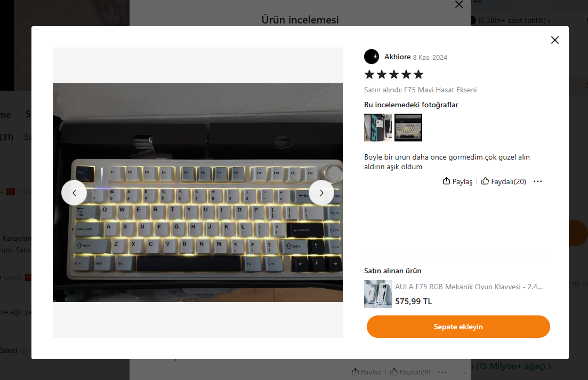Viewport: 588px width, 380px height.
Task: Expand the 15 Milyon+ ağaç chevron
Action: (550, 366)
